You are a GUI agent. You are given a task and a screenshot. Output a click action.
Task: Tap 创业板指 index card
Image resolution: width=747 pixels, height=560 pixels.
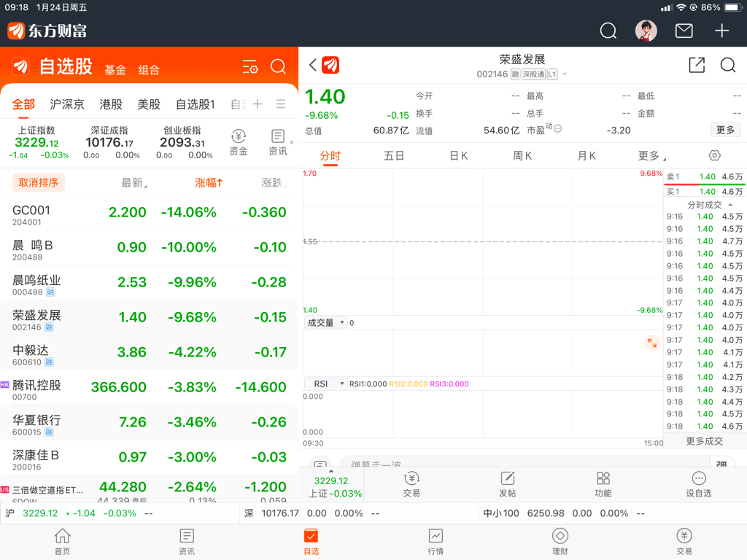click(183, 142)
